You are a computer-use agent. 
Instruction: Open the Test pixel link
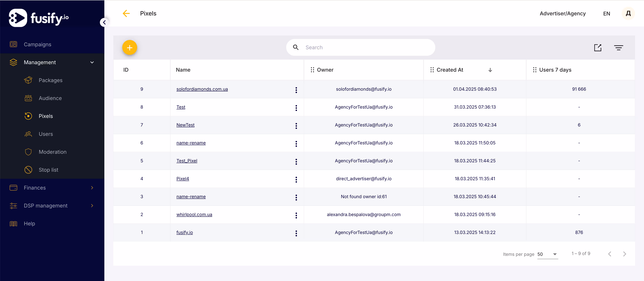[x=181, y=107]
